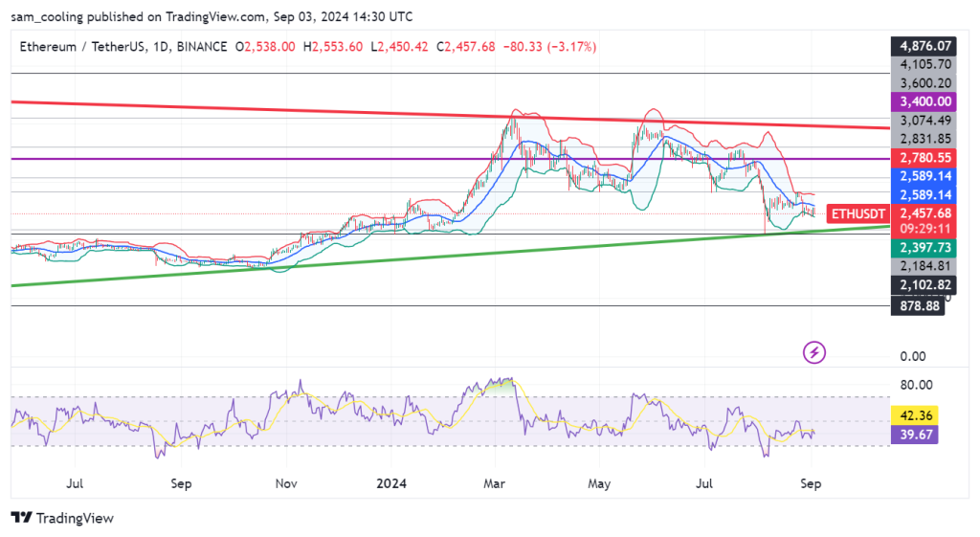Click the red 2,780.55 price label
This screenshot has width=980, height=537.
[x=925, y=158]
